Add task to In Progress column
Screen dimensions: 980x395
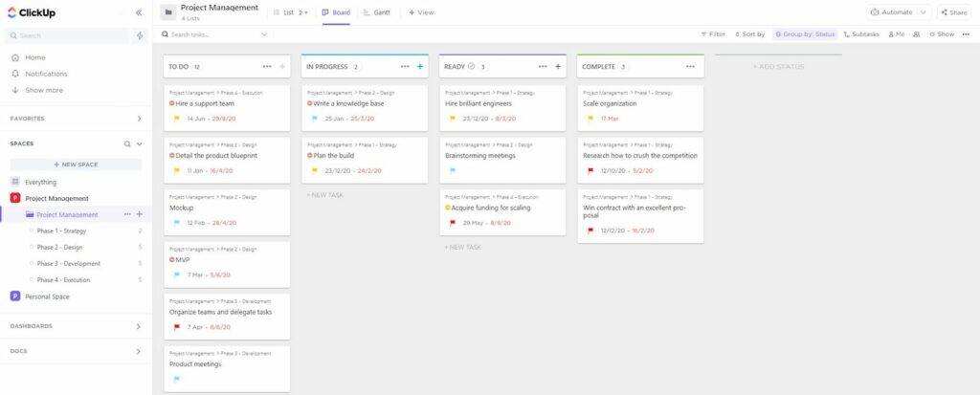pyautogui.click(x=420, y=66)
